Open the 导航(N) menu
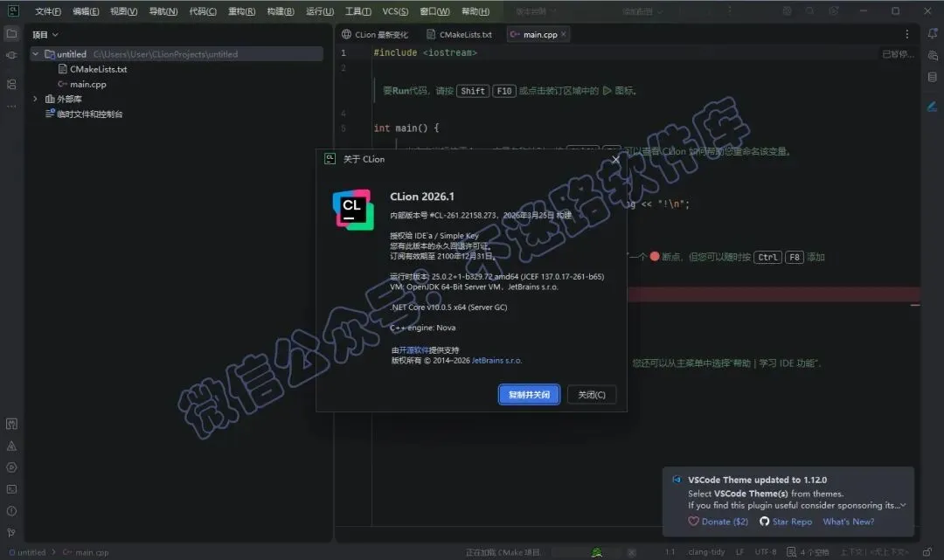Viewport: 944px width, 560px height. 163,10
